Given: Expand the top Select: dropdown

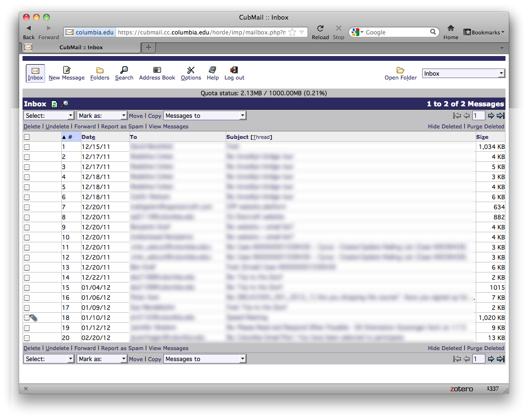Looking at the screenshot, I should click(49, 115).
